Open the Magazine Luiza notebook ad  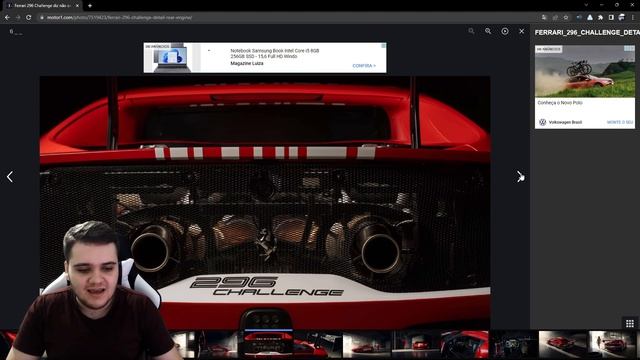point(265,58)
